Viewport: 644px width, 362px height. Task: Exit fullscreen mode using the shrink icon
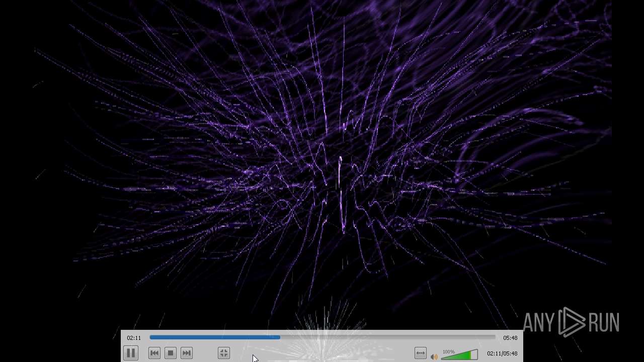point(224,353)
